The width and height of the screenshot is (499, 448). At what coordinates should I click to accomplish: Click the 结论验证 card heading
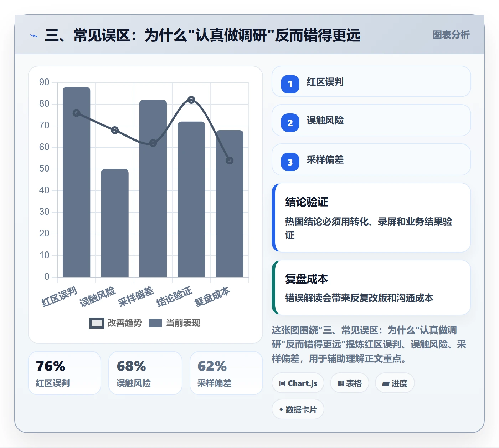point(307,202)
